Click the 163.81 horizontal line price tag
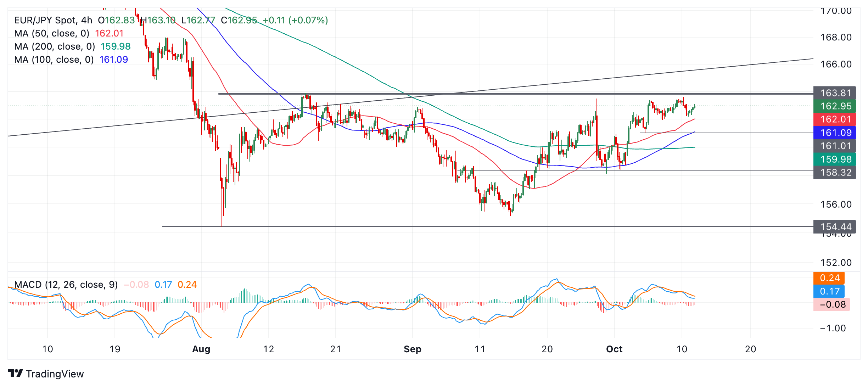868x387 pixels. point(835,93)
